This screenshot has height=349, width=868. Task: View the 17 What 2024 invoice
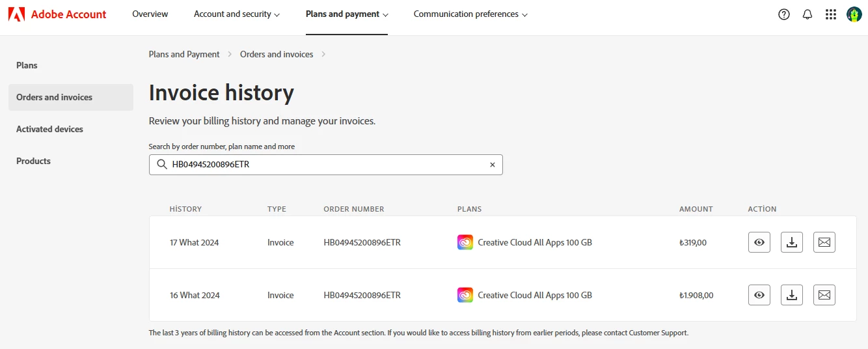click(x=759, y=242)
